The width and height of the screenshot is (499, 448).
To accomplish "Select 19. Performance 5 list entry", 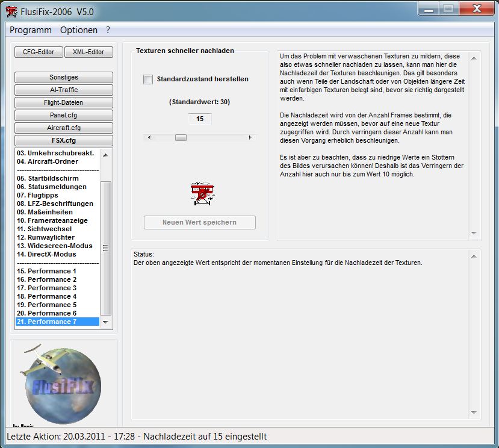I will 57,305.
